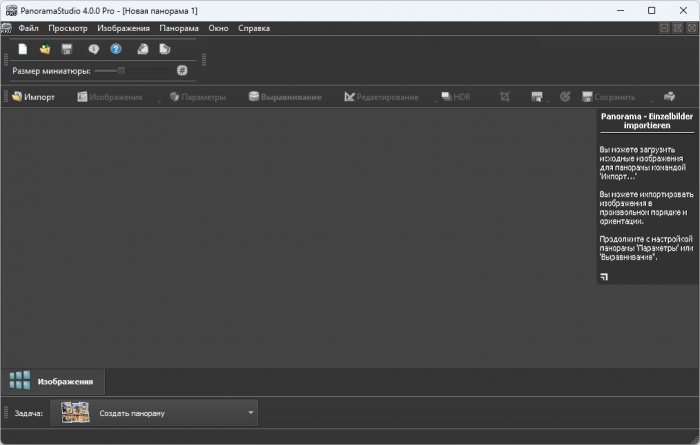Click the Импорт button
700x445 pixels.
coord(33,97)
